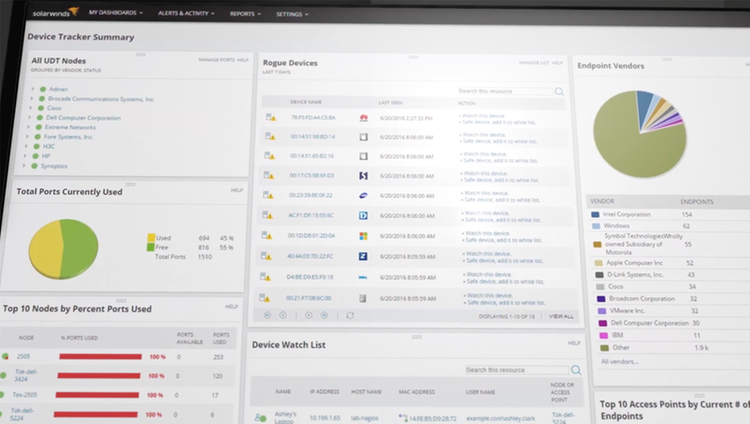Expand the Adtran vendor group

[33, 89]
